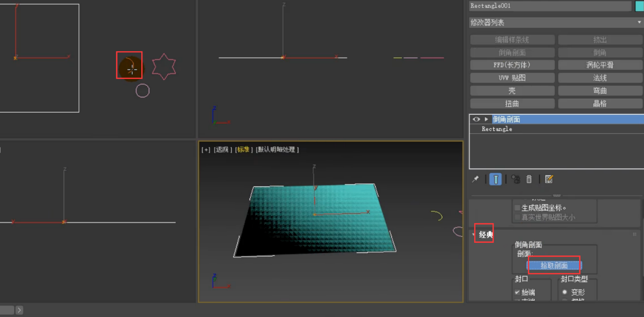Click the pin stack icon

click(x=476, y=179)
